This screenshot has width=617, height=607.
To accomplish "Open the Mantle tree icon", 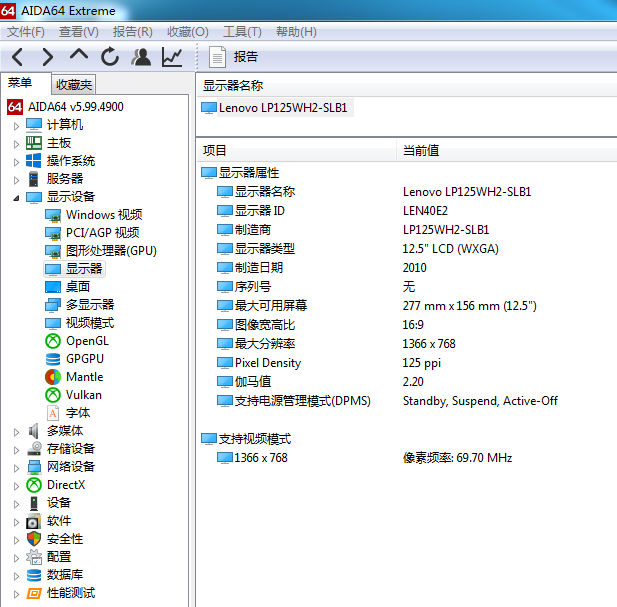I will [x=53, y=377].
